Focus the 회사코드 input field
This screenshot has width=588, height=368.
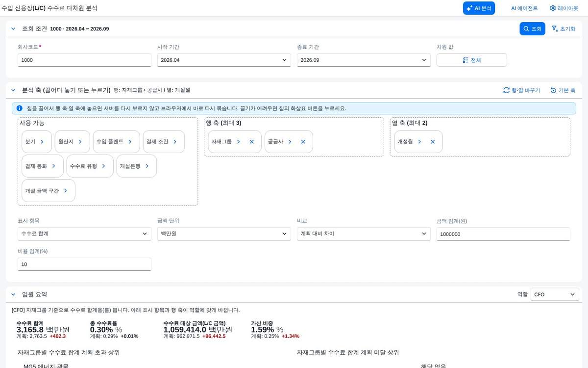click(84, 60)
